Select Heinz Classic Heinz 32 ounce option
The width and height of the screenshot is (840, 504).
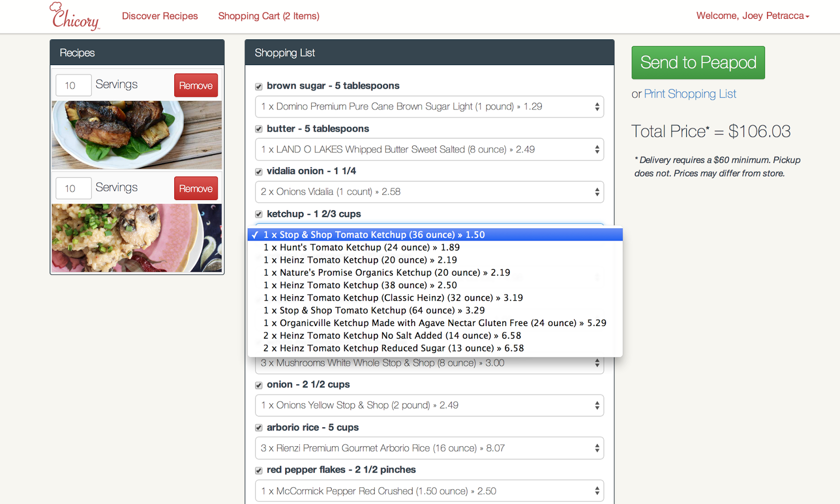(x=435, y=298)
